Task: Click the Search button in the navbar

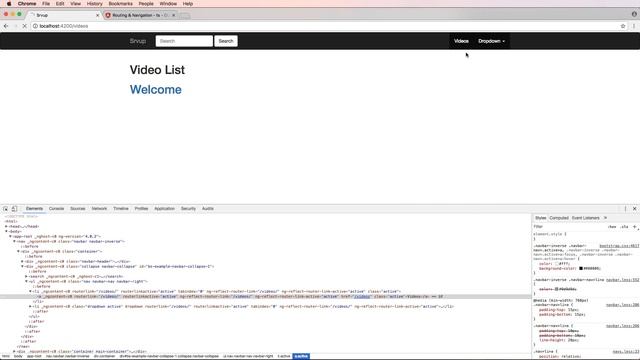Action: (x=226, y=41)
